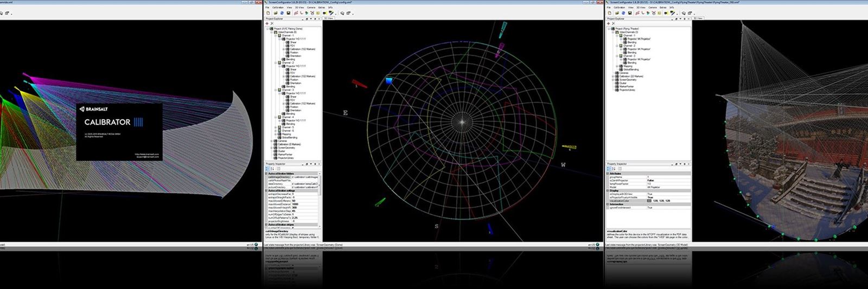Click dataDirectory value field in middle inspector
The height and width of the screenshot is (289, 868).
(305, 184)
